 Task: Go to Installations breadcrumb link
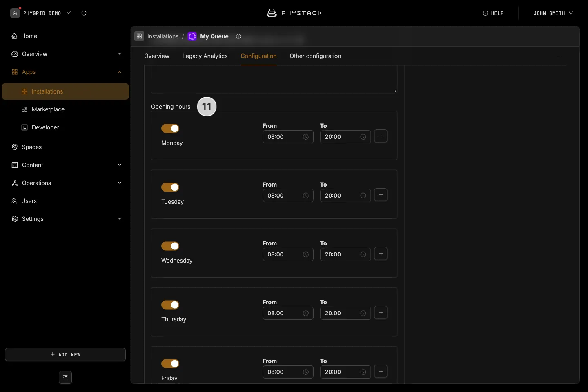[x=163, y=36]
